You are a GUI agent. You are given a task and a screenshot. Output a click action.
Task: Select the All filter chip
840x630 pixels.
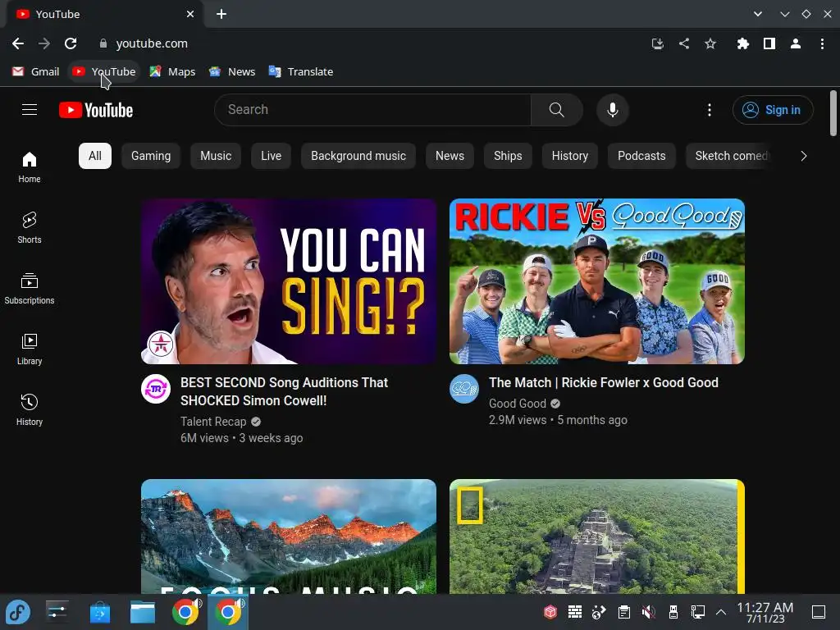[x=95, y=156]
